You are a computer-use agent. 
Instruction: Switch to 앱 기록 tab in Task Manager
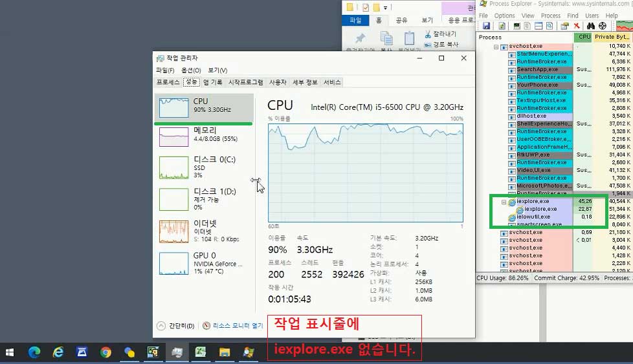213,82
